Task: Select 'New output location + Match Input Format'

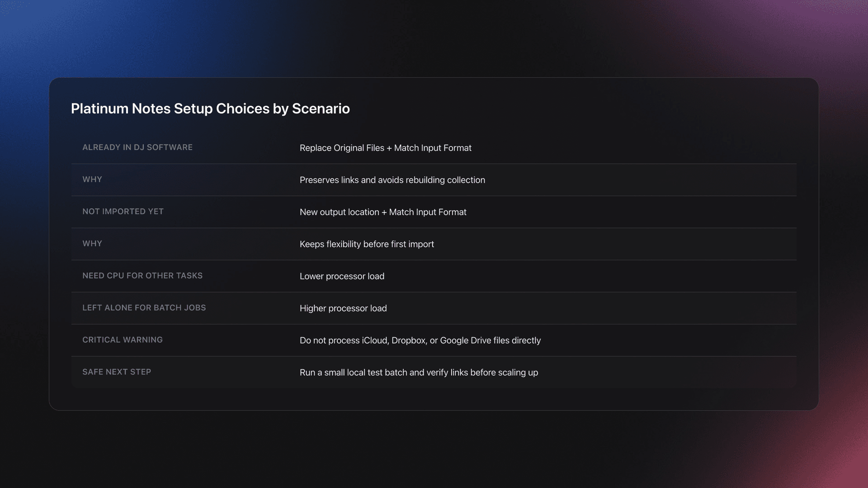Action: click(x=383, y=212)
